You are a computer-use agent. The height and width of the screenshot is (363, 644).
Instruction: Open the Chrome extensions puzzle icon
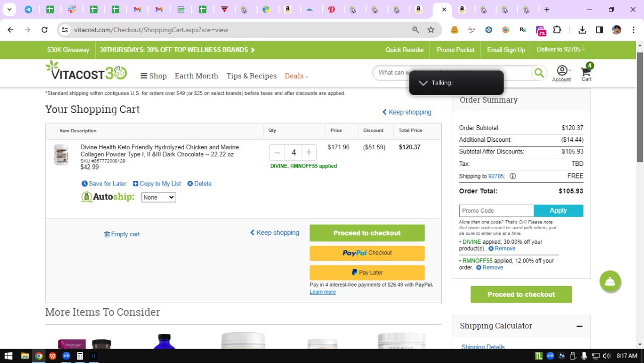click(557, 30)
